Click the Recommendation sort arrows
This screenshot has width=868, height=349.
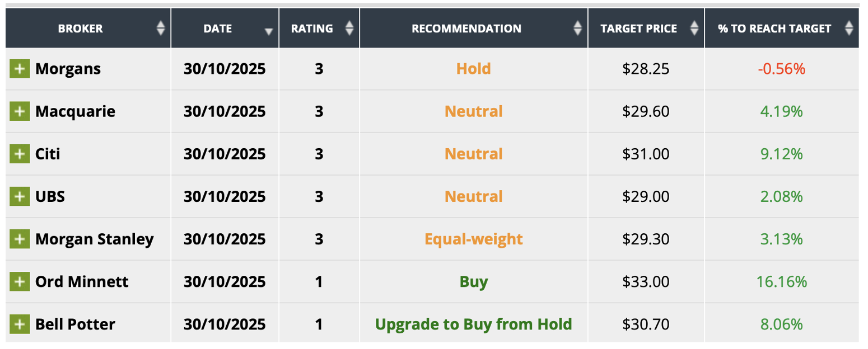[578, 29]
